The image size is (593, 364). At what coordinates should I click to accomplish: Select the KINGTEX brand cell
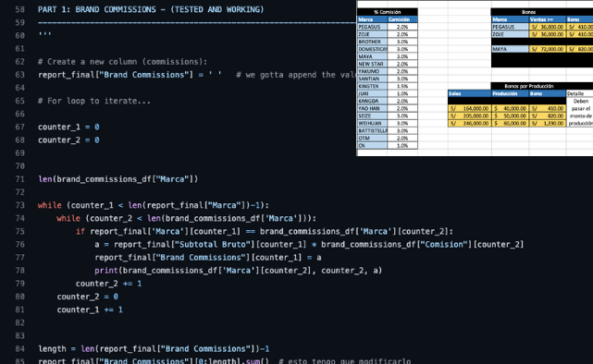(372, 86)
